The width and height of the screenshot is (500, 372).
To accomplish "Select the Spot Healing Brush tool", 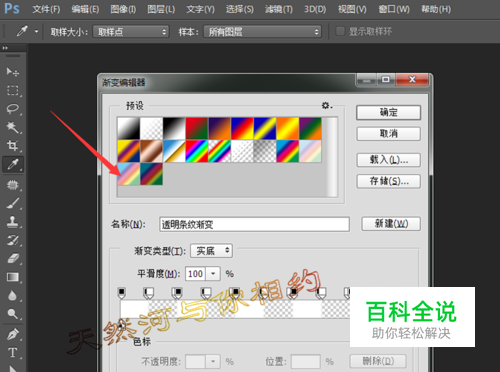I will click(13, 185).
